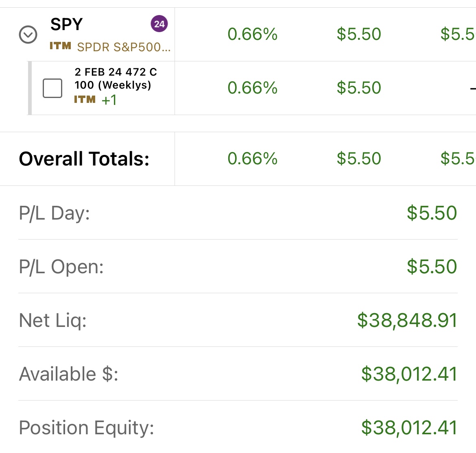The height and width of the screenshot is (453, 476).
Task: Tap SPY row 0.66% value
Action: [253, 34]
